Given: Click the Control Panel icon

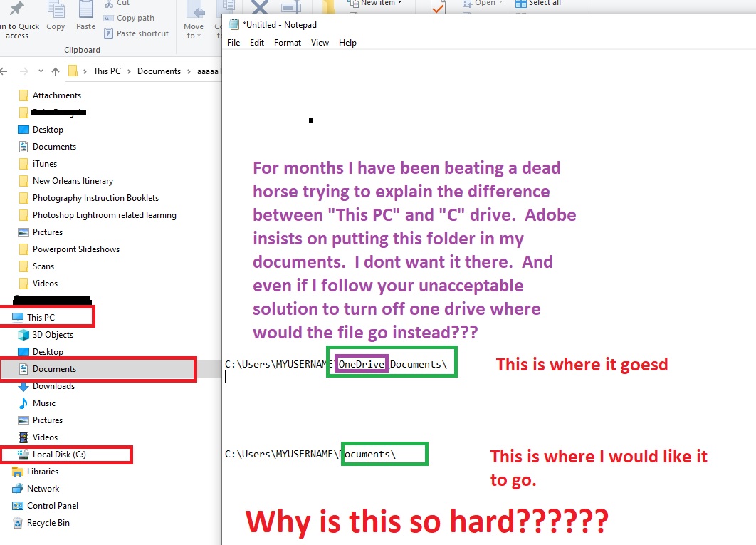Looking at the screenshot, I should click(x=18, y=506).
